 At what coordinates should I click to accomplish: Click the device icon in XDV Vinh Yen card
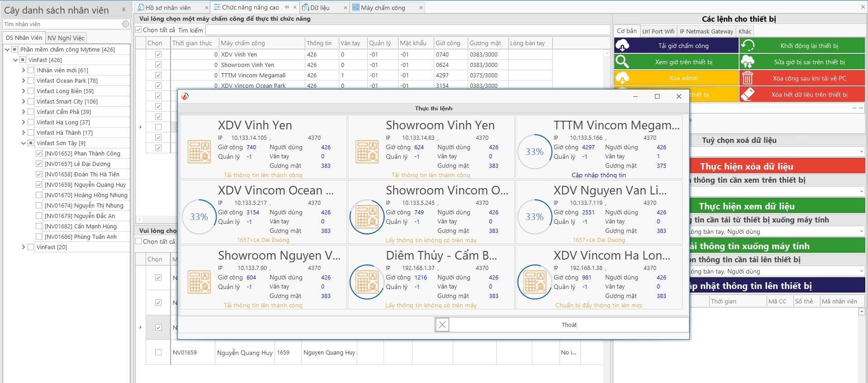(199, 151)
